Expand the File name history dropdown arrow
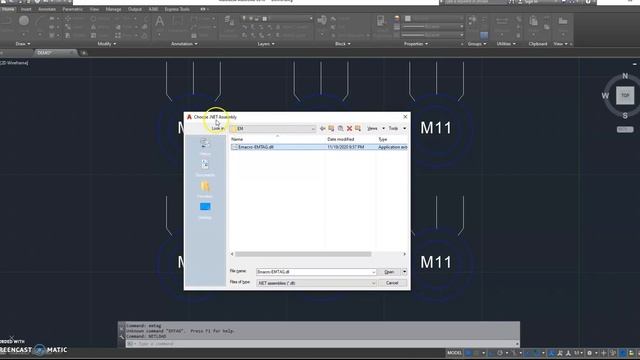Screen dimensions: 640x360 click(x=373, y=272)
